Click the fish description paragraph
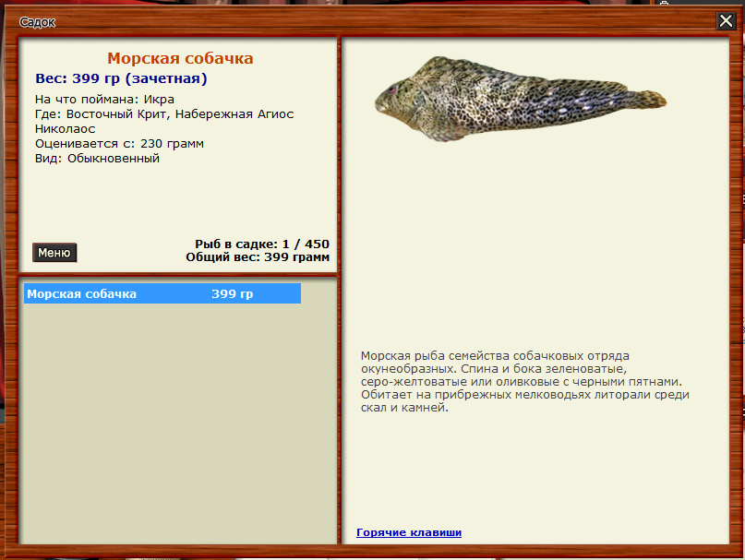 pyautogui.click(x=525, y=381)
